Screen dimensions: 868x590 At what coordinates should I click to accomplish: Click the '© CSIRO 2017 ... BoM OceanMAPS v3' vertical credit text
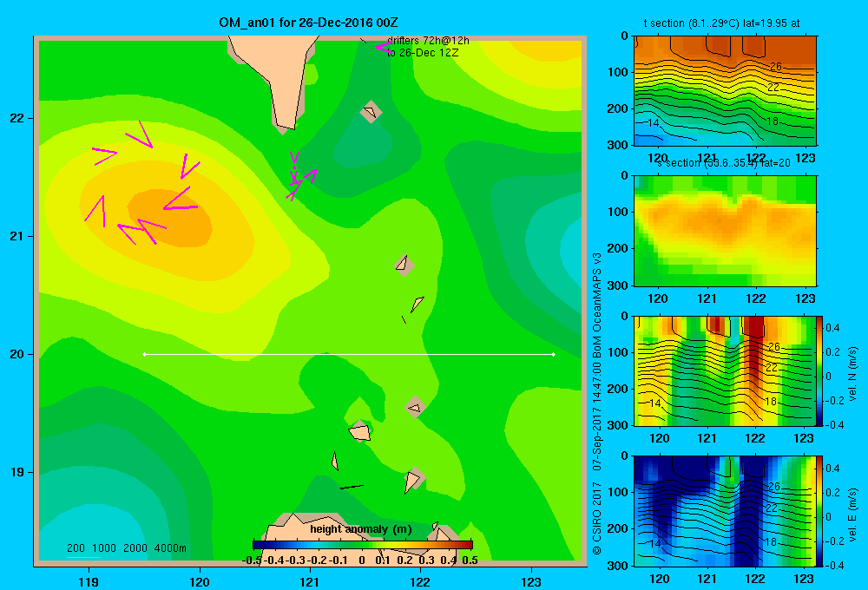597,404
